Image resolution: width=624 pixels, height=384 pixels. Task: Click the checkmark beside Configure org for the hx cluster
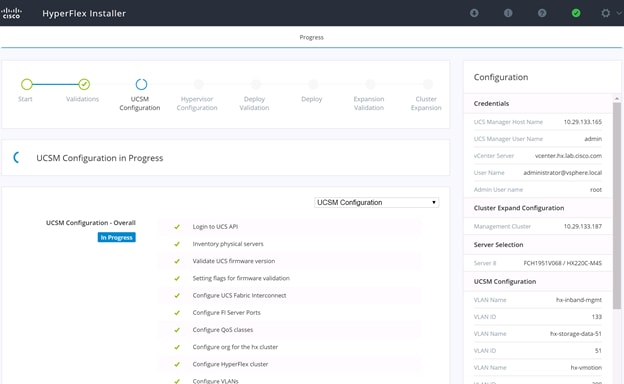(177, 347)
